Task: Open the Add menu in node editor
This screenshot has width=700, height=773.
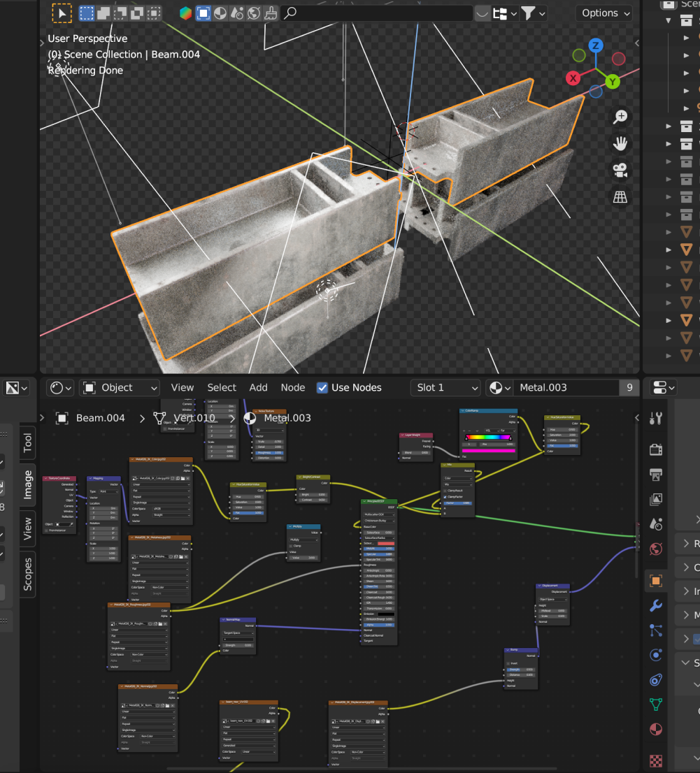Action: coord(258,388)
